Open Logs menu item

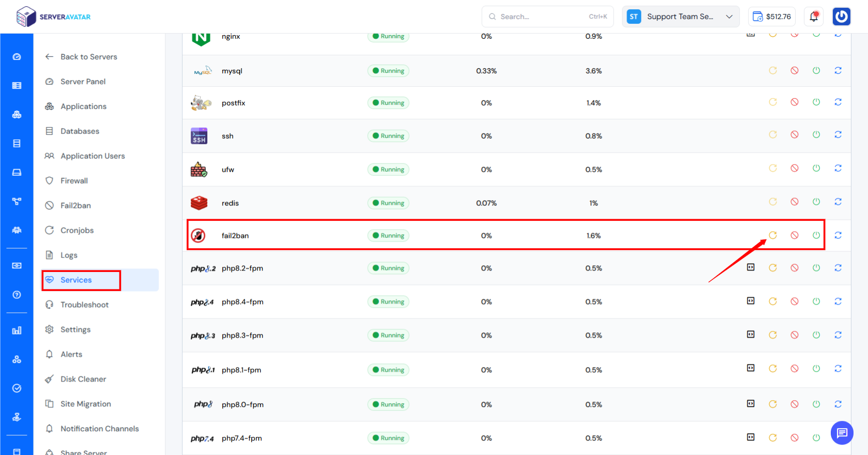point(62,255)
